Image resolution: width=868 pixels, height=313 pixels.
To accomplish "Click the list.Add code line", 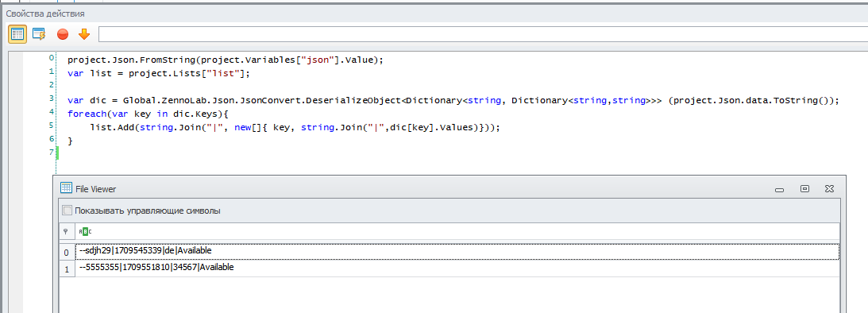I will (295, 127).
